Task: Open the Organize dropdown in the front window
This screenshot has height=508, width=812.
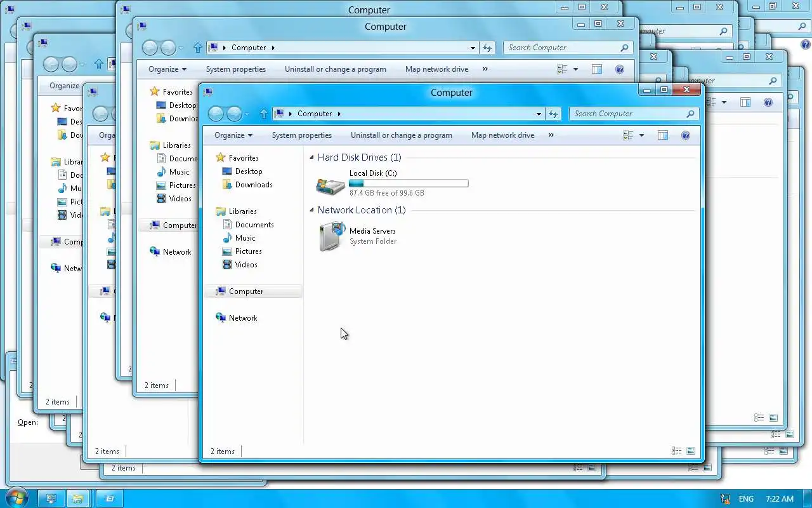Action: point(233,135)
